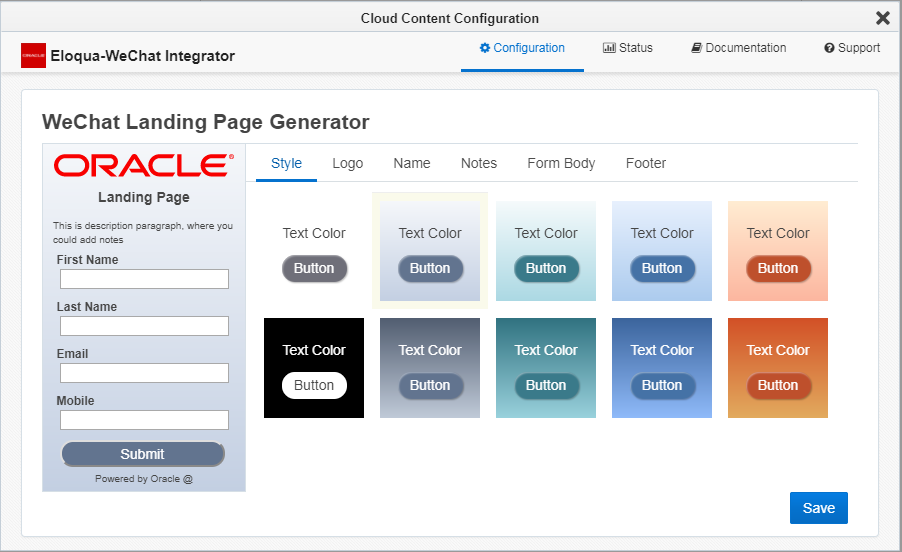Click the red Oracle app logo icon

tap(33, 56)
